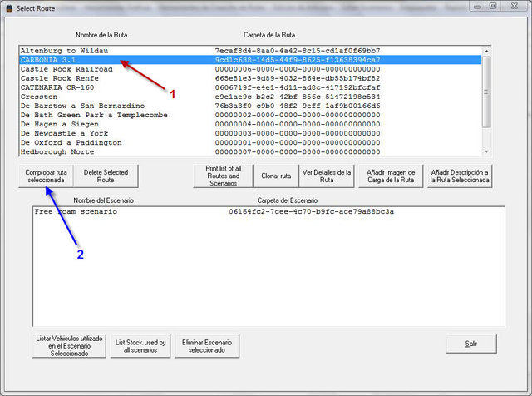Click the Clonar ruta button

(274, 176)
